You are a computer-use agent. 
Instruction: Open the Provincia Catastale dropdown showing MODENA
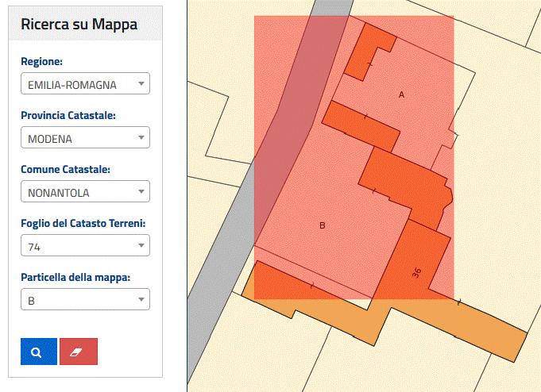85,137
